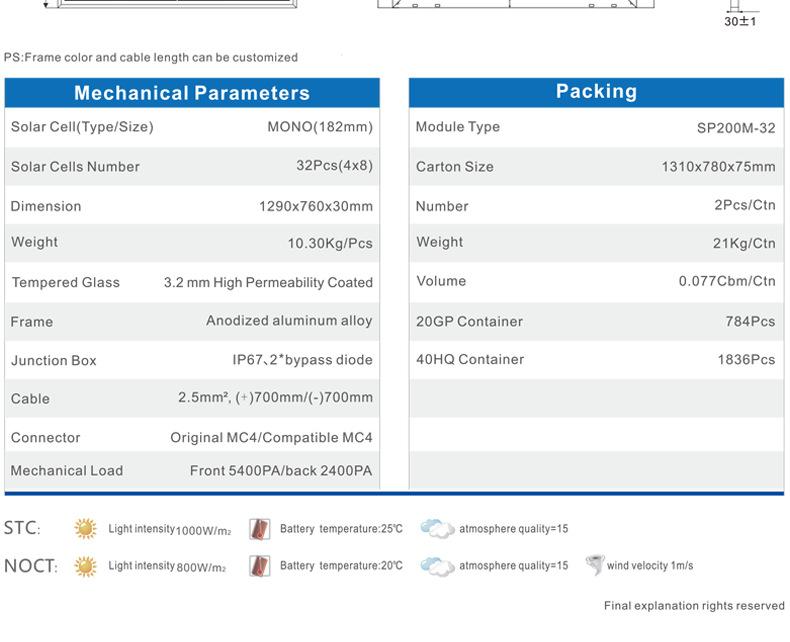The image size is (790, 642).
Task: Click the 40HQ Container row label
Action: tap(470, 359)
